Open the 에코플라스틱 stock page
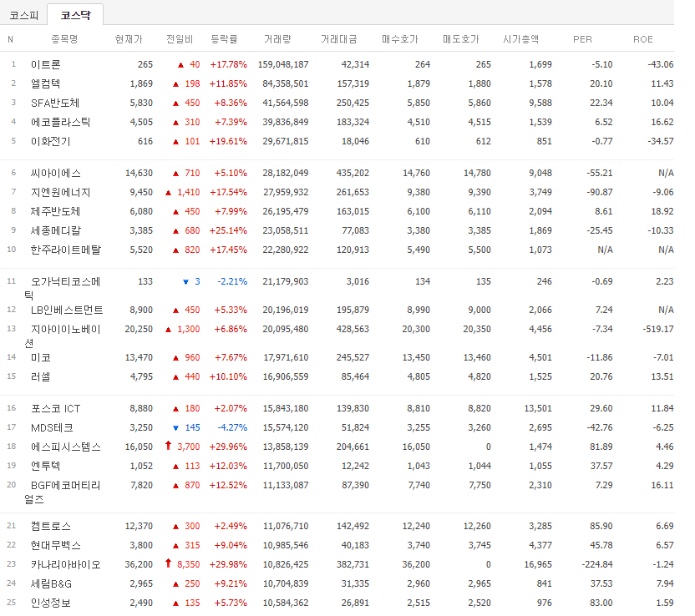The width and height of the screenshot is (695, 616). (60, 122)
